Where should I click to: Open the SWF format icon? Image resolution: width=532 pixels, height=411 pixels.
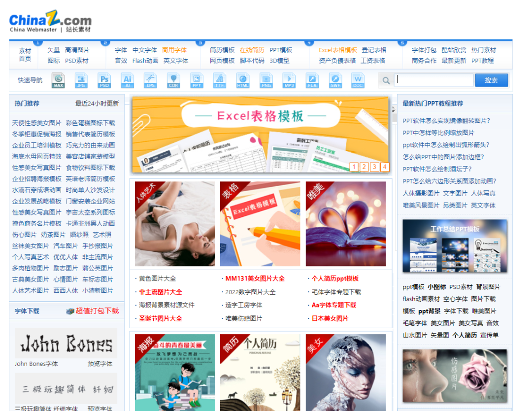tap(335, 80)
